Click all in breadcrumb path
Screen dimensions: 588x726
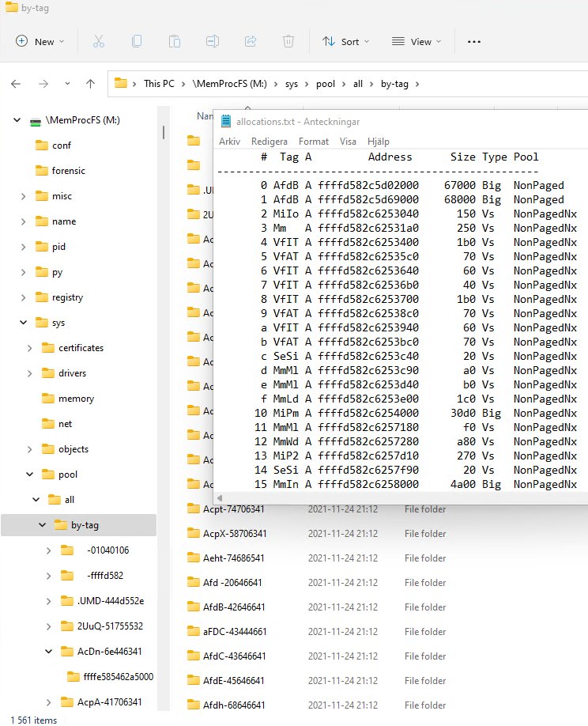pos(358,84)
